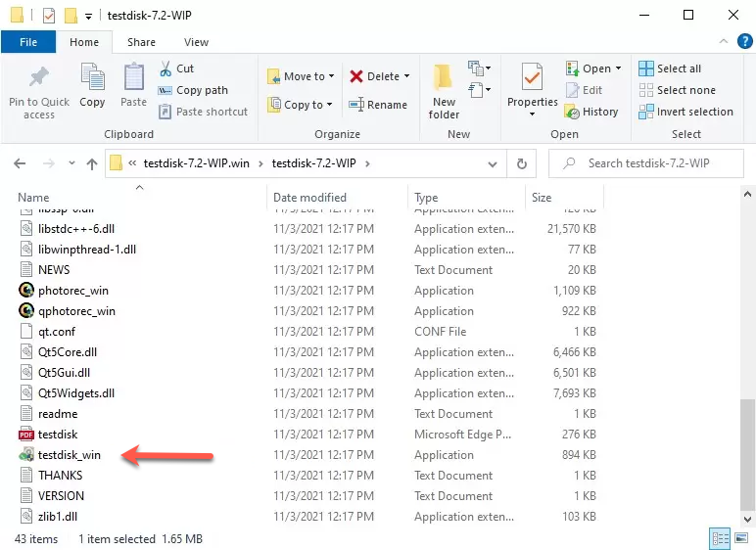Image resolution: width=756 pixels, height=550 pixels.
Task: Switch to the Share ribbon tab
Action: [141, 42]
